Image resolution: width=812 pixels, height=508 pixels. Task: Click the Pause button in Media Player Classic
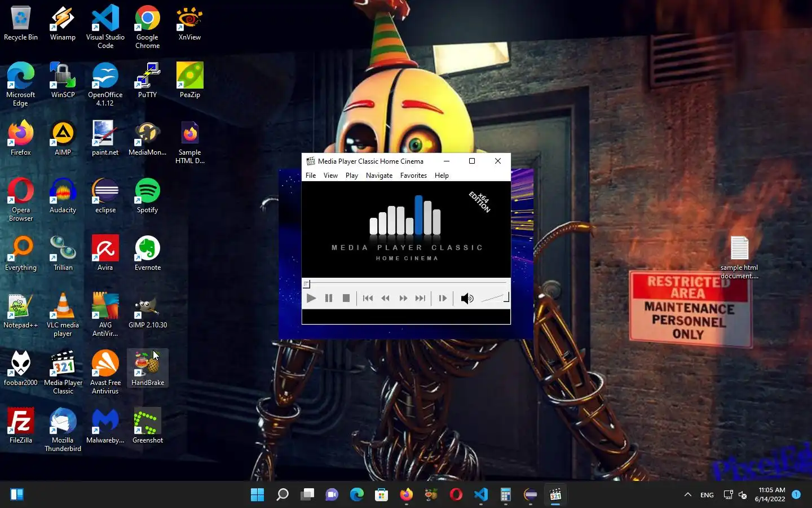click(329, 298)
